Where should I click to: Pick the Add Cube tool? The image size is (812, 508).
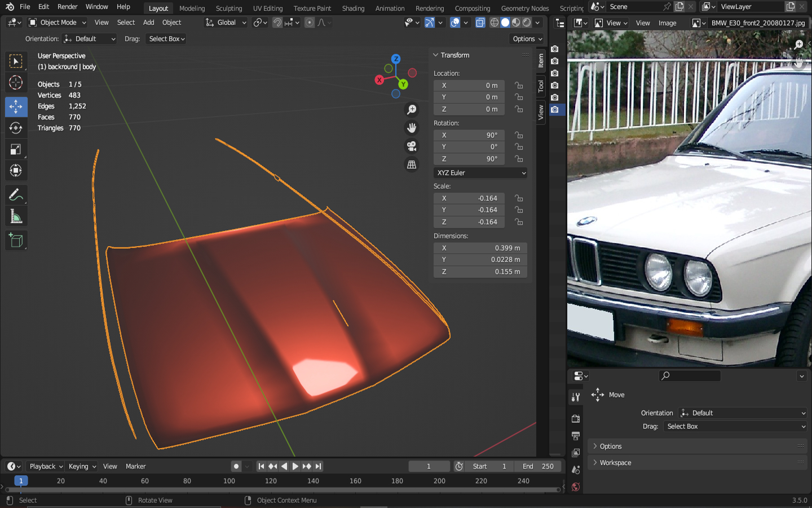pyautogui.click(x=16, y=240)
